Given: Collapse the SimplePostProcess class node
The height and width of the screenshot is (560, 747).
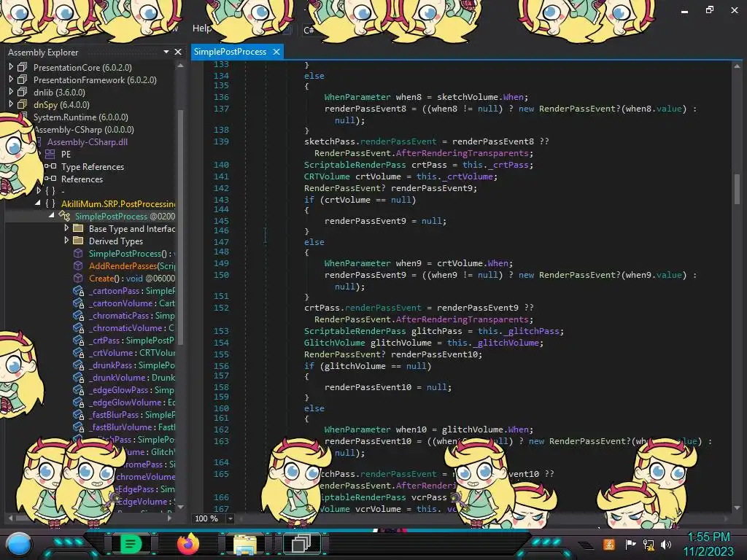Looking at the screenshot, I should [52, 215].
